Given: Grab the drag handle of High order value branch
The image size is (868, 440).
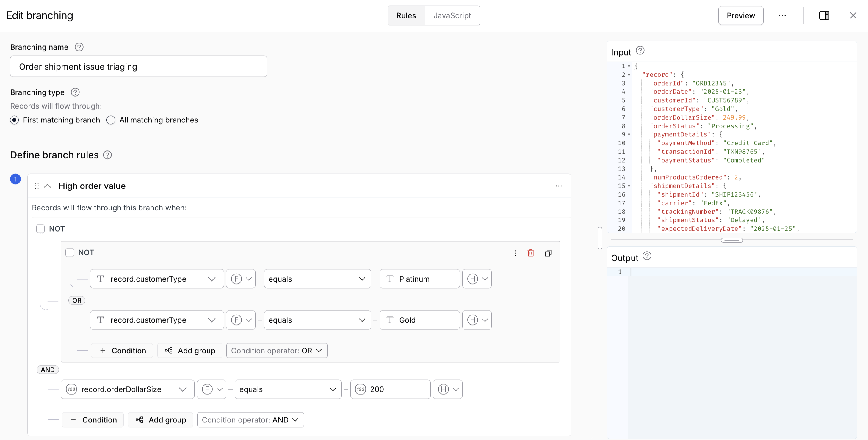Looking at the screenshot, I should click(37, 186).
